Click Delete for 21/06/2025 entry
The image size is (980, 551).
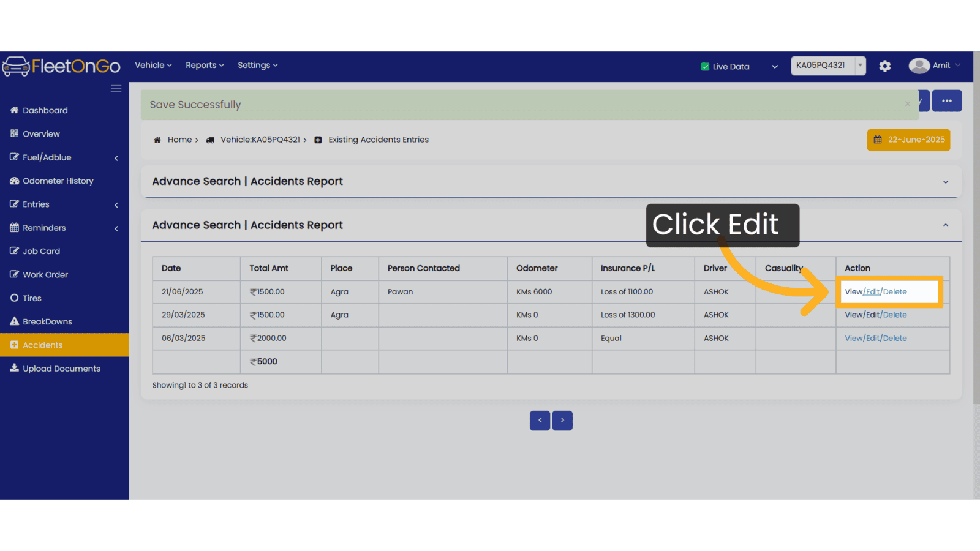(x=895, y=292)
